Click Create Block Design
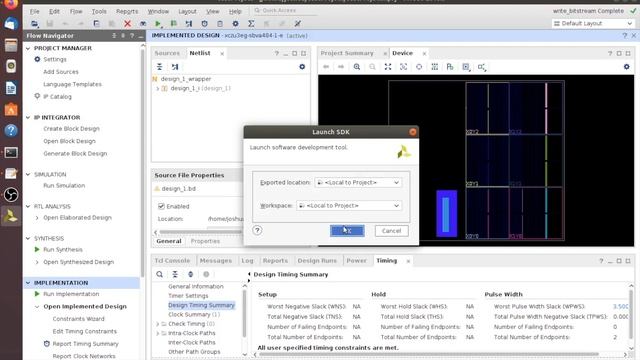 (71, 129)
